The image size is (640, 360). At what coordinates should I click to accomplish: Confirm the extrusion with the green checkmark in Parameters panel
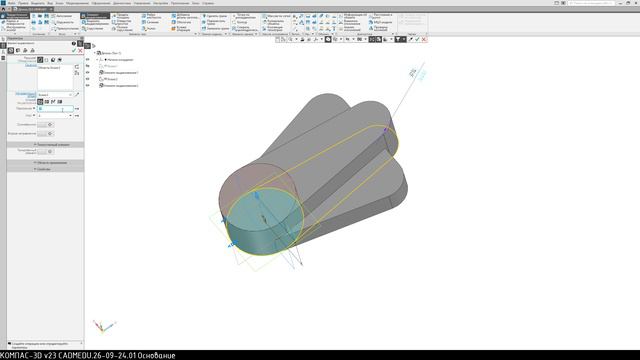[x=74, y=50]
